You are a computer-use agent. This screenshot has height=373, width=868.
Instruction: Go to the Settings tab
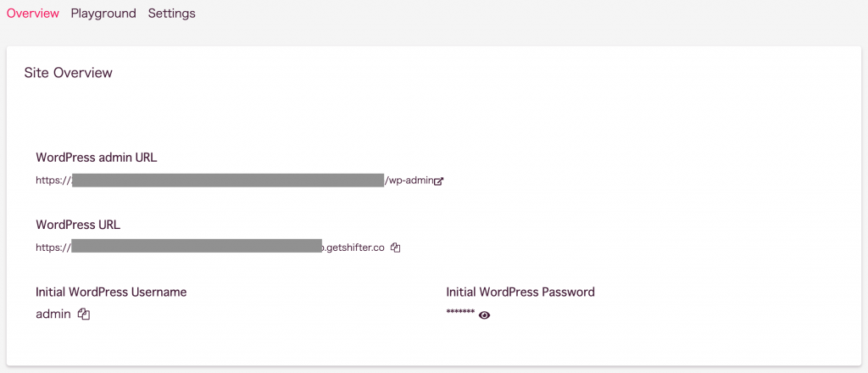[171, 14]
